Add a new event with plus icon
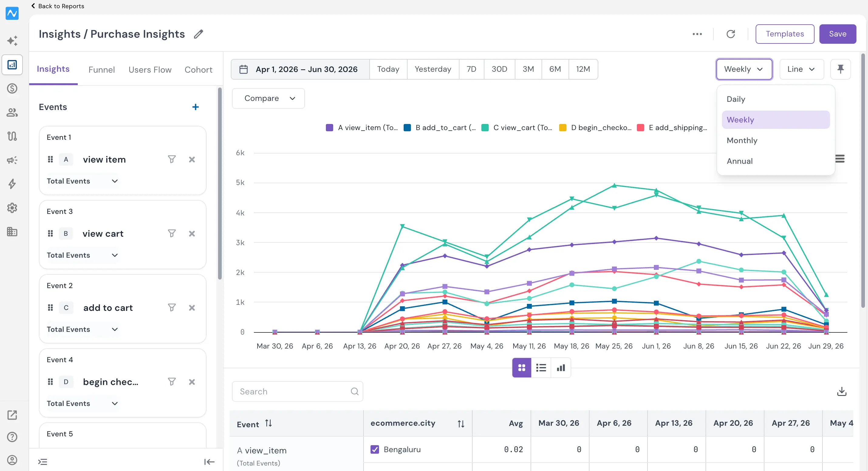 pyautogui.click(x=195, y=107)
